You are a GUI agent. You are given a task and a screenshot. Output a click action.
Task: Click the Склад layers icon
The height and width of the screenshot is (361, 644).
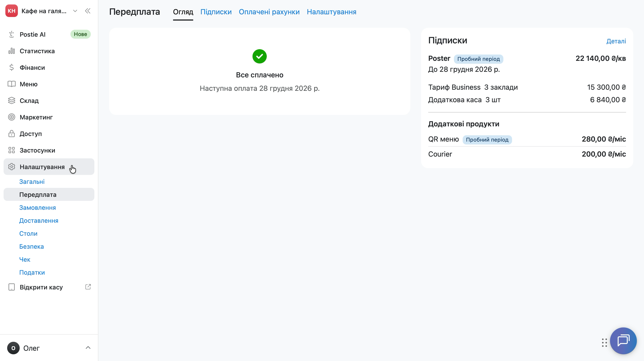pyautogui.click(x=11, y=100)
